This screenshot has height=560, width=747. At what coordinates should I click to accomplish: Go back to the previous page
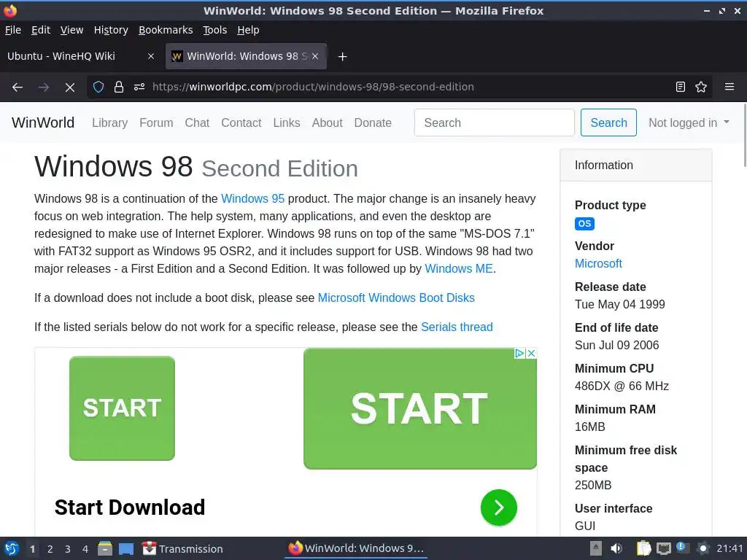pyautogui.click(x=18, y=87)
